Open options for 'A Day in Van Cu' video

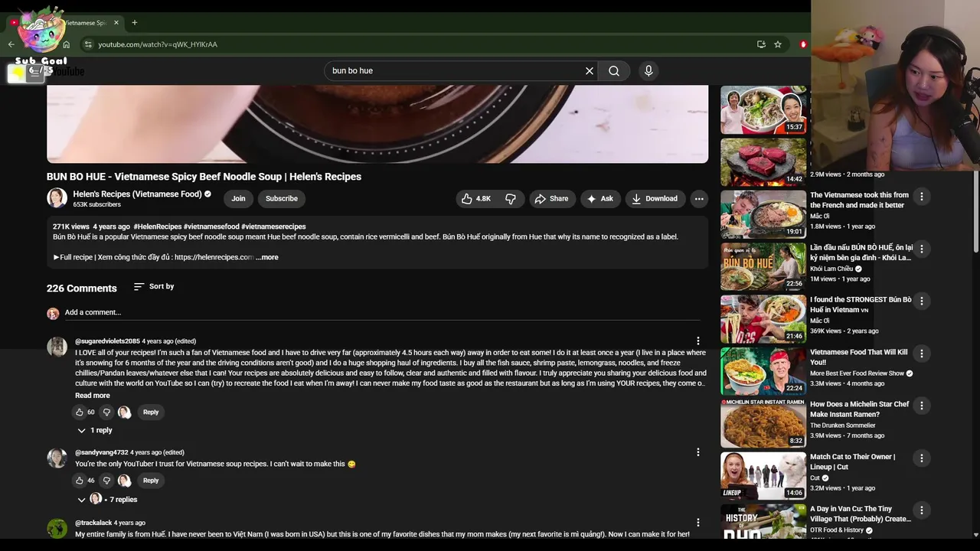coord(921,510)
